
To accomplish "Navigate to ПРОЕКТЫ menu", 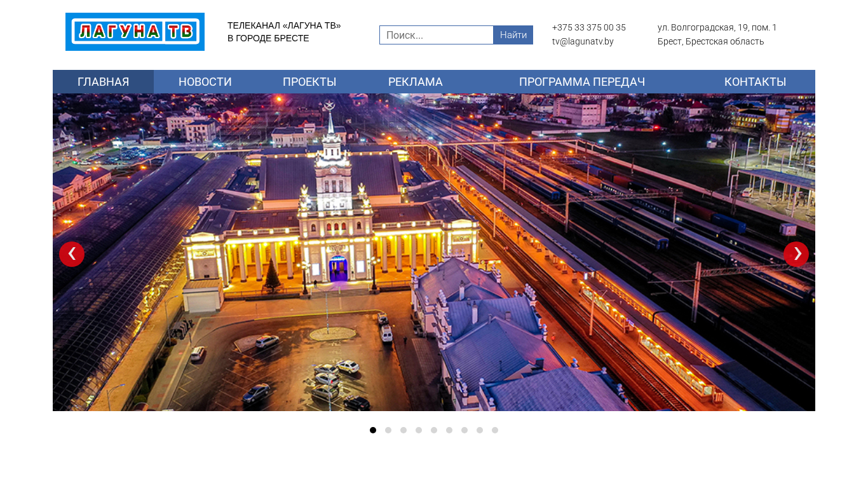I will click(309, 82).
